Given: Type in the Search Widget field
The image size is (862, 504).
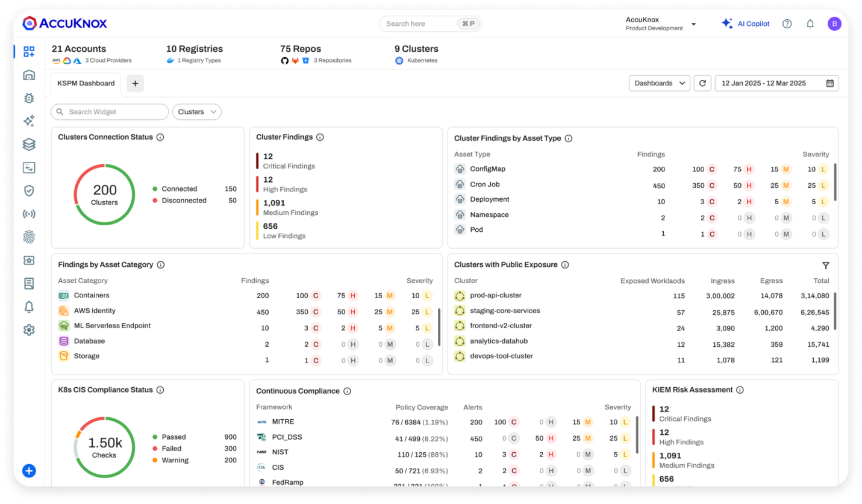Looking at the screenshot, I should point(109,111).
